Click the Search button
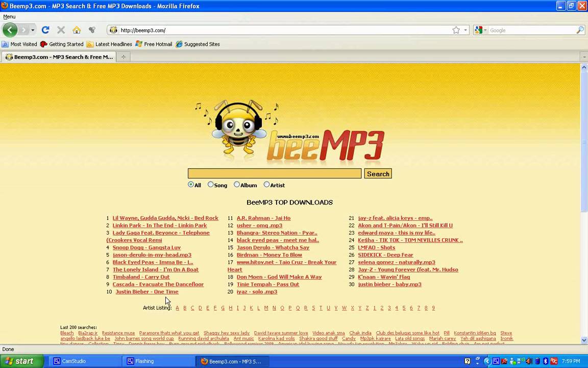The width and height of the screenshot is (588, 368). [378, 173]
